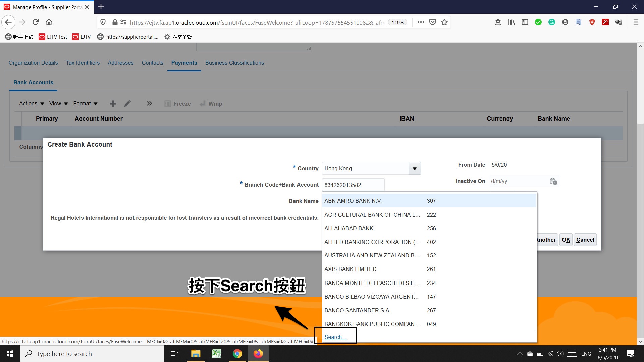Click the Wrap text button
The image size is (644, 362).
[211, 104]
